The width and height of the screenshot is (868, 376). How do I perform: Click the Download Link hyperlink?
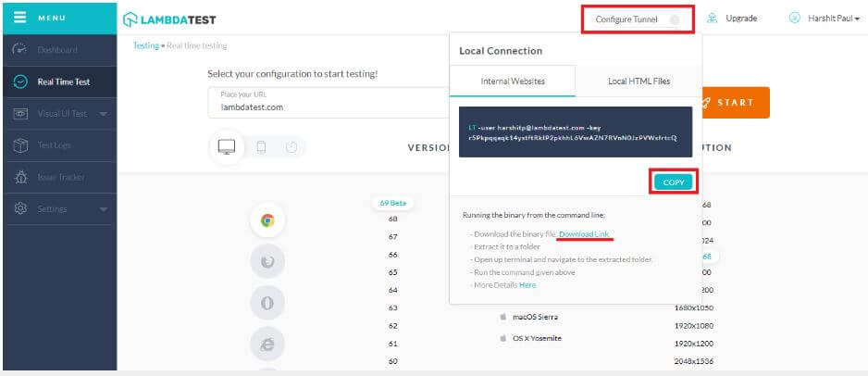[584, 234]
